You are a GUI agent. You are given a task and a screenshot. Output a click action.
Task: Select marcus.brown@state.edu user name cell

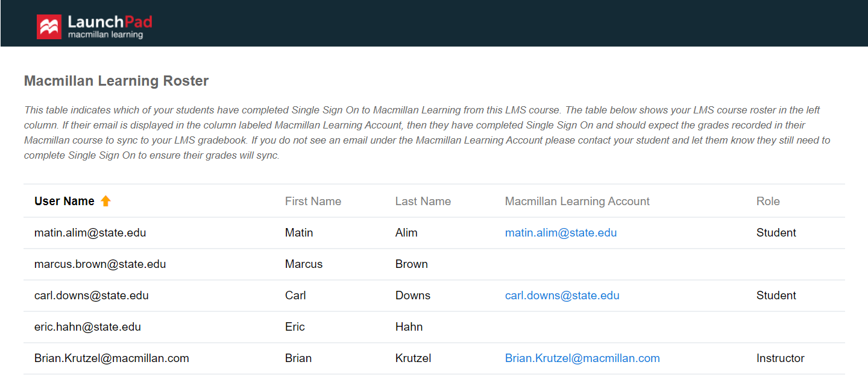tap(100, 264)
